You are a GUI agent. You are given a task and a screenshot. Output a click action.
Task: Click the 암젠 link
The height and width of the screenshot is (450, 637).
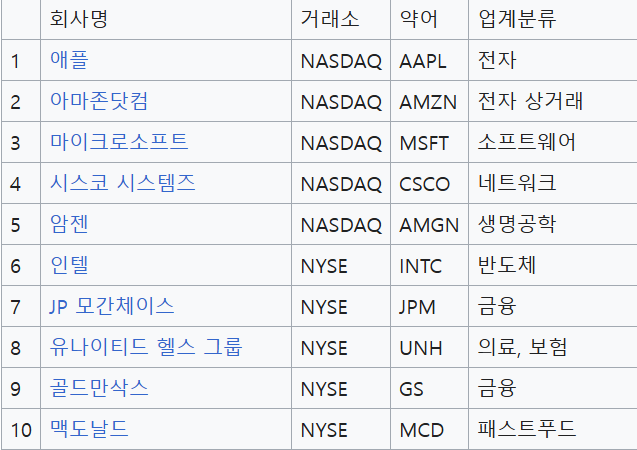pos(69,224)
